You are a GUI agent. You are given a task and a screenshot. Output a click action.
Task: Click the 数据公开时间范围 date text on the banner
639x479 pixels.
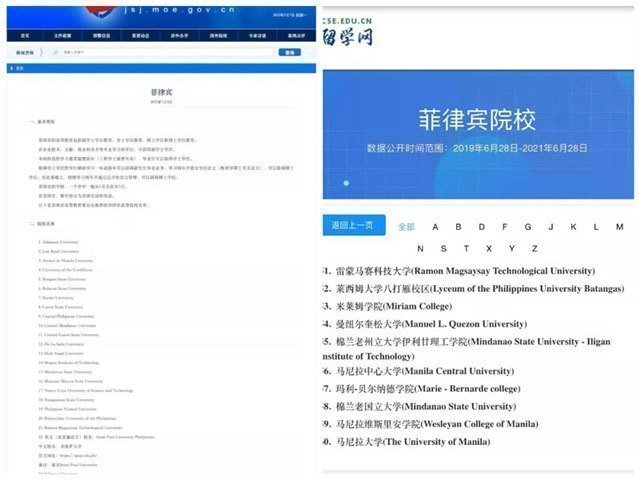pos(477,148)
